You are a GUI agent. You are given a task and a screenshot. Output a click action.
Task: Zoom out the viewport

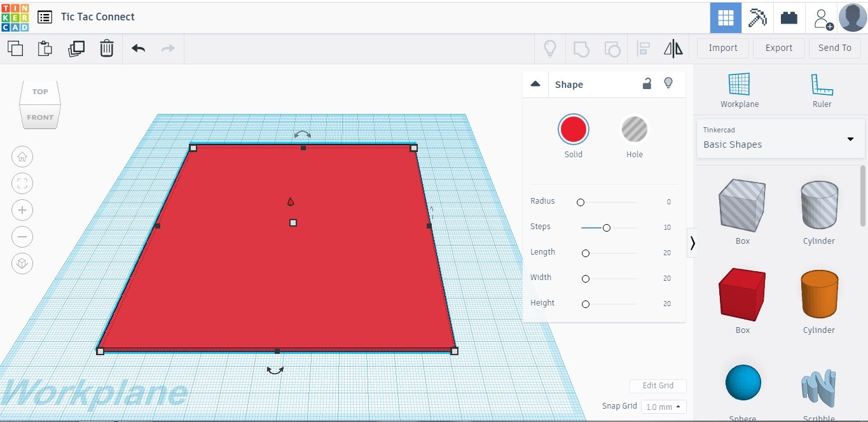click(22, 237)
